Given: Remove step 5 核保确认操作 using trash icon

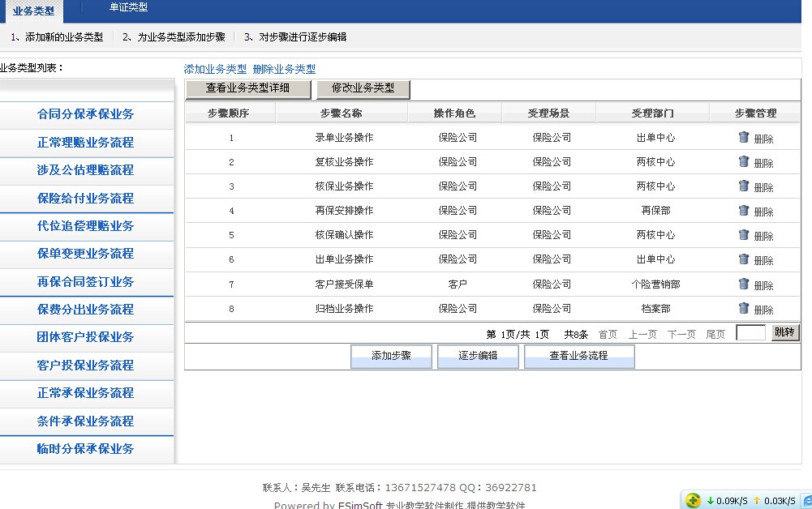Looking at the screenshot, I should tap(743, 234).
